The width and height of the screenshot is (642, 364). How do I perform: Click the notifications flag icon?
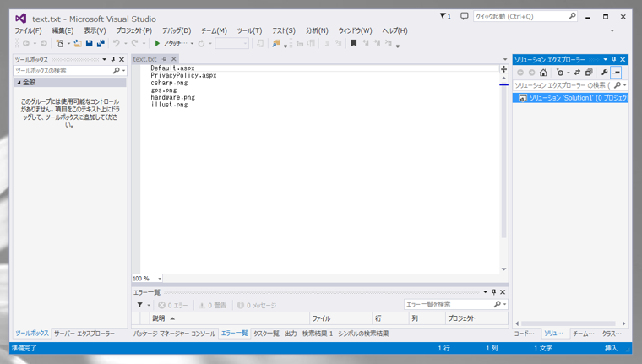[445, 16]
